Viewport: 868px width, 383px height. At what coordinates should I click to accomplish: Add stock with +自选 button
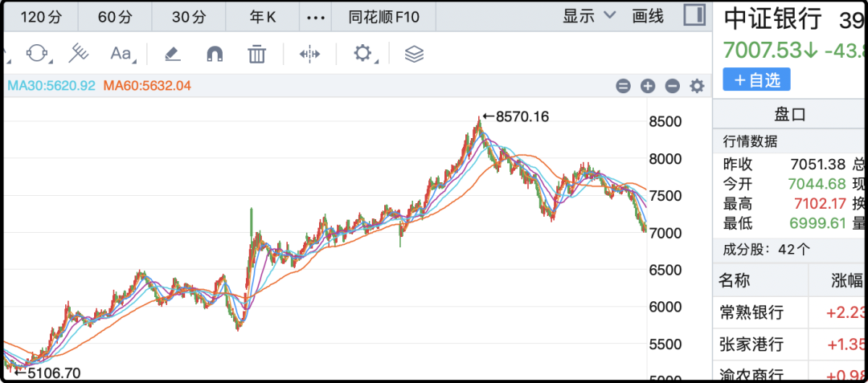click(x=756, y=79)
